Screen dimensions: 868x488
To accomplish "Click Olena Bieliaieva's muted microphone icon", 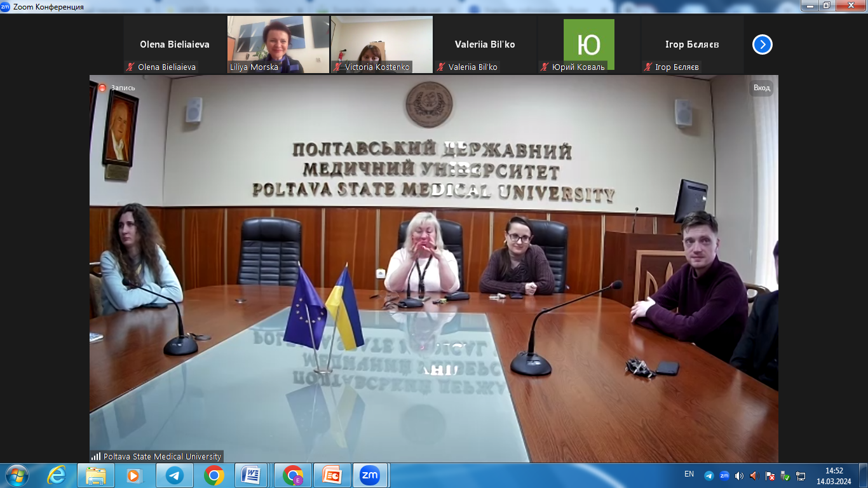I will 130,67.
